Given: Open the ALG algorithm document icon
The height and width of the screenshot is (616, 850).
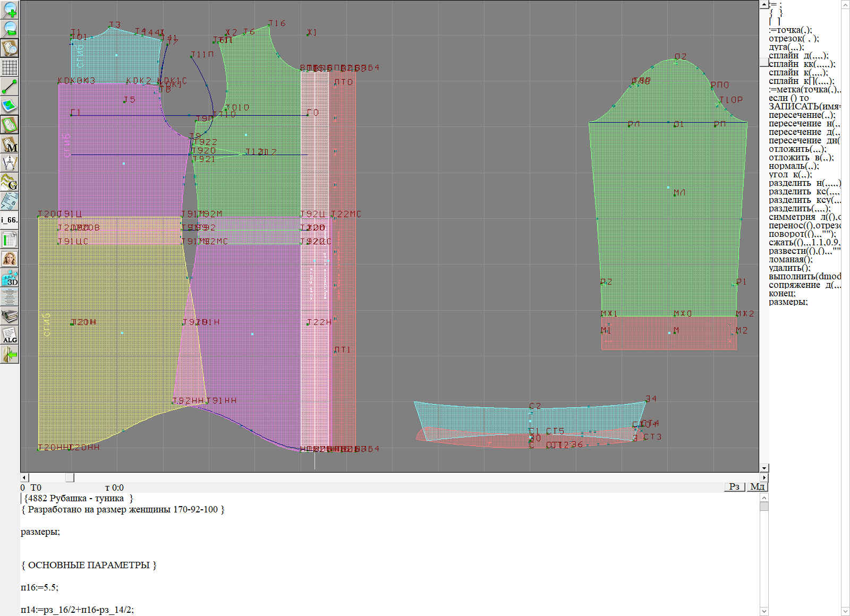Looking at the screenshot, I should click(10, 335).
